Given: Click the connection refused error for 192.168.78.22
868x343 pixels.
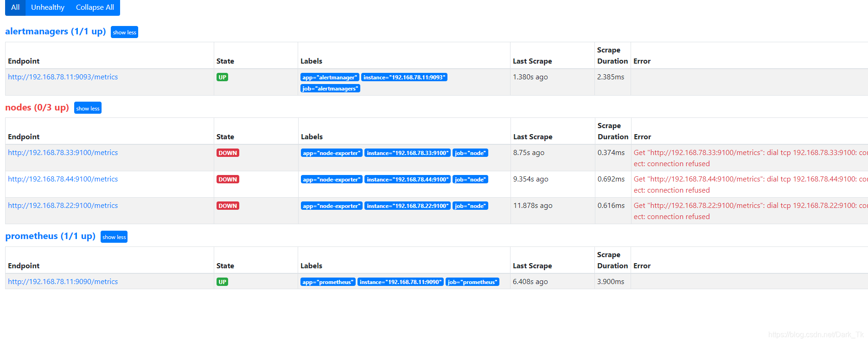Looking at the screenshot, I should point(750,211).
